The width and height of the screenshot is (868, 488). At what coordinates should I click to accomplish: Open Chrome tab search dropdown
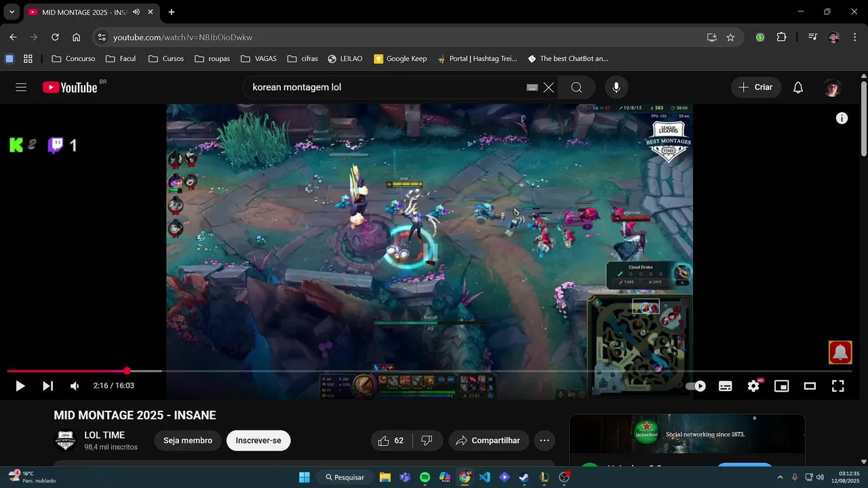pyautogui.click(x=12, y=12)
